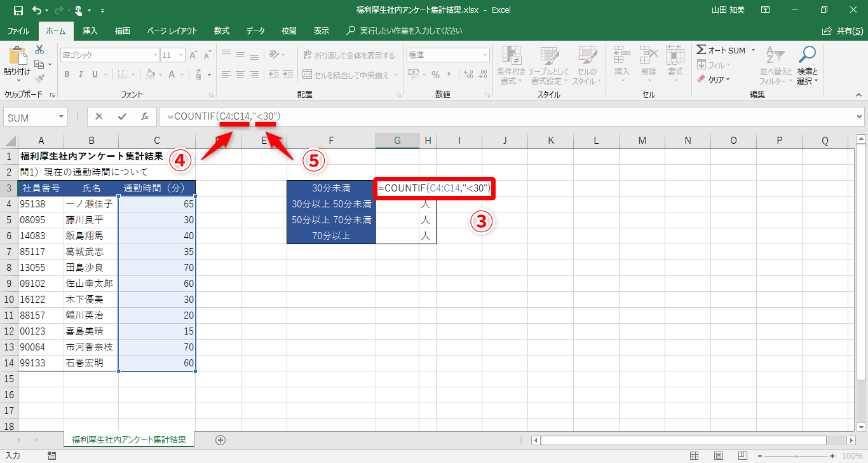Click the user name 山田 知美
Image resolution: width=868 pixels, height=463 pixels.
point(728,10)
